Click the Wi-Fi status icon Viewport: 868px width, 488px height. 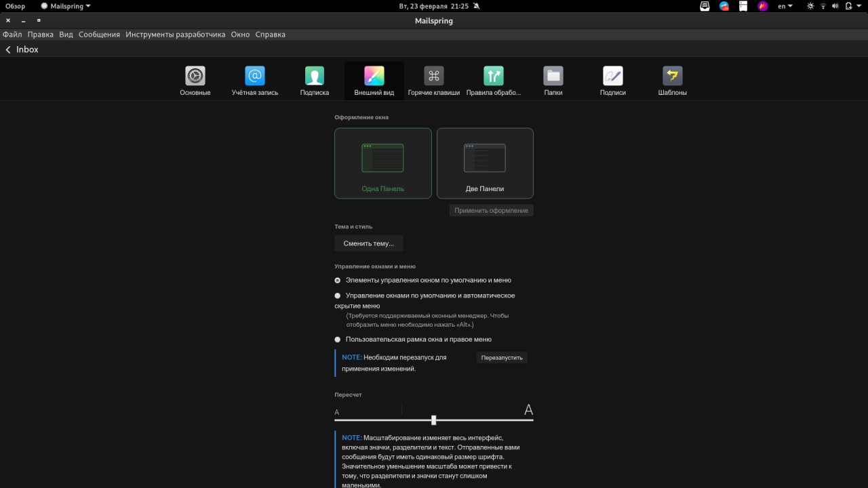pyautogui.click(x=823, y=6)
